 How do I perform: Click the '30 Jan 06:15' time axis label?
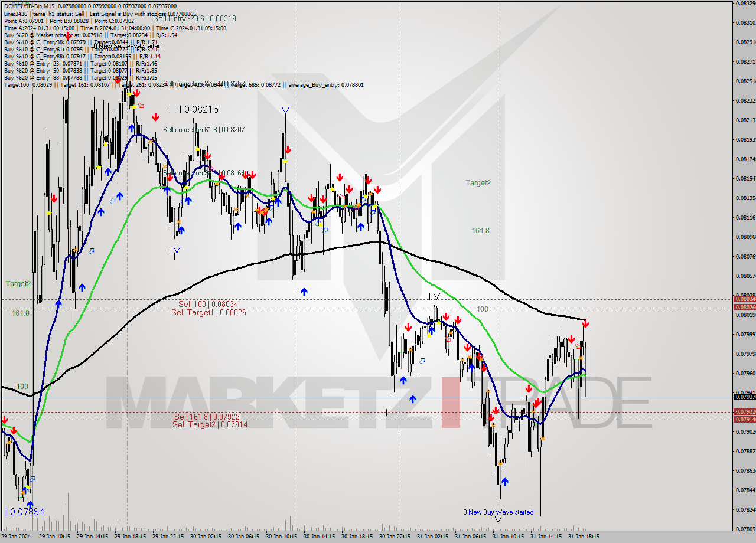pos(243,537)
